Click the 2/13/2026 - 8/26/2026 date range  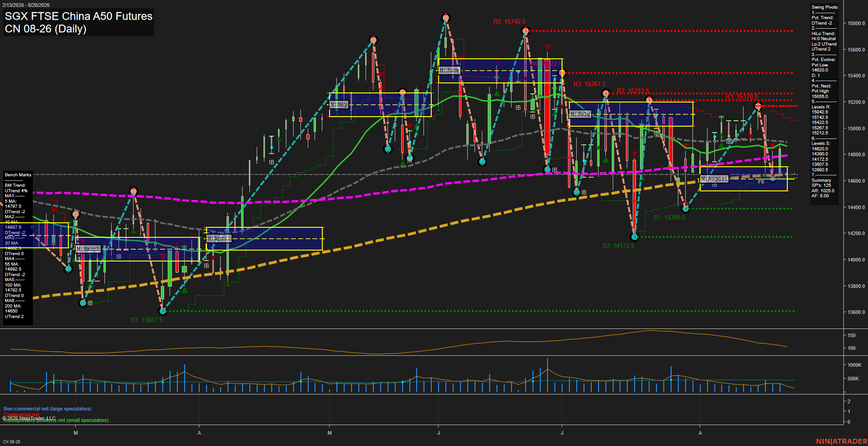coord(26,5)
